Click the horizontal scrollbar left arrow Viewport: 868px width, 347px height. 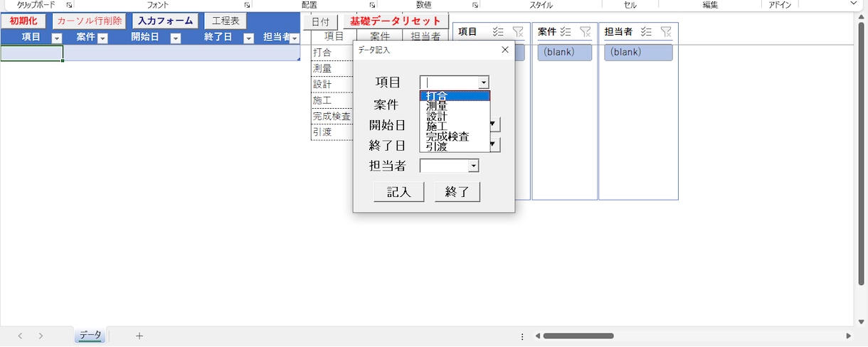click(x=538, y=336)
